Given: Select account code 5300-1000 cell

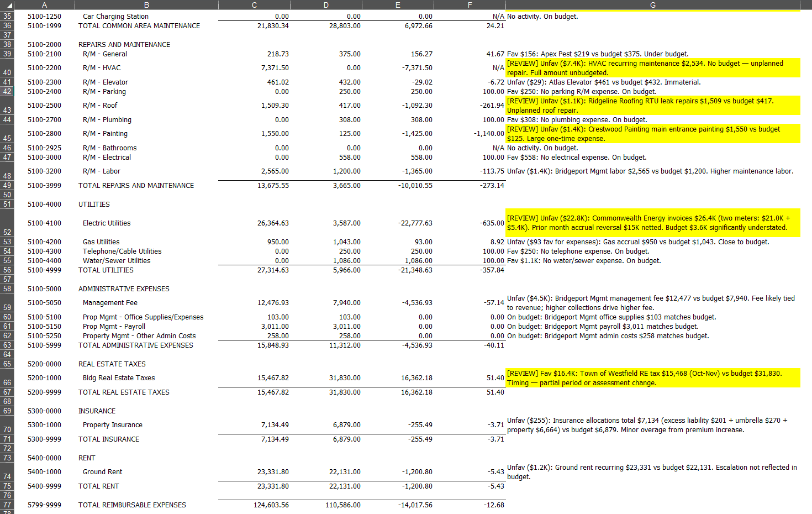Looking at the screenshot, I should 44,425.
